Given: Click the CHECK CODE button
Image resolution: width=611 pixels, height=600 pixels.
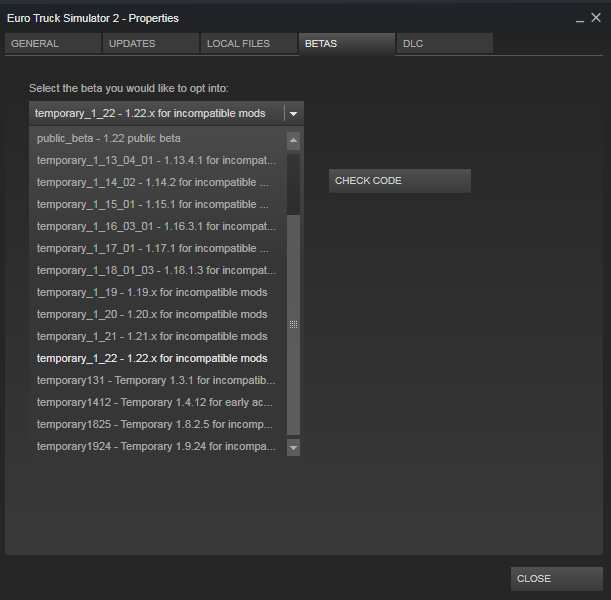Looking at the screenshot, I should coord(400,181).
